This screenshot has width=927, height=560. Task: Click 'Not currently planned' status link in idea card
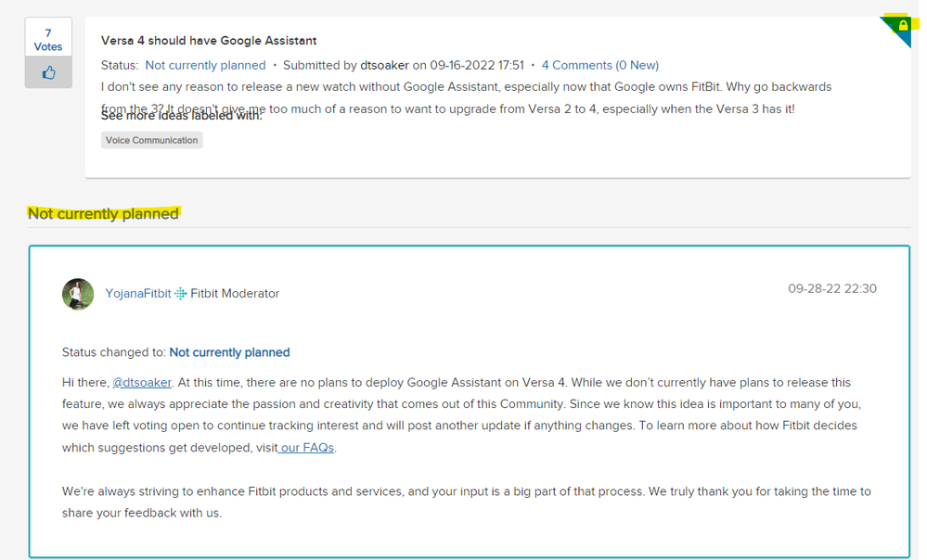[206, 65]
